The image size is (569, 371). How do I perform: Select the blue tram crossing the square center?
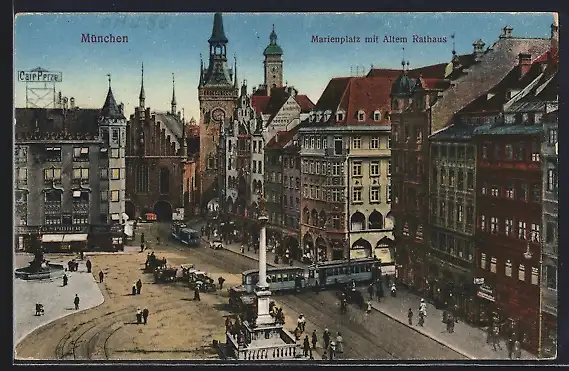coord(311,276)
